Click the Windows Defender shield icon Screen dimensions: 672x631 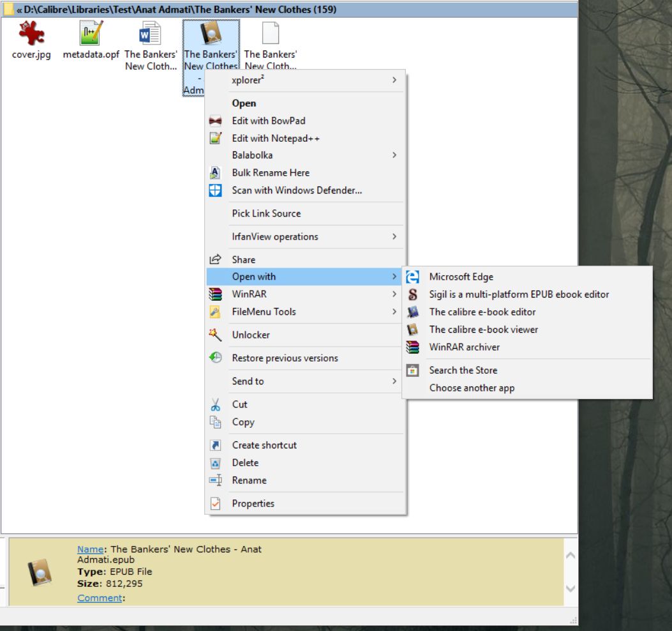215,190
